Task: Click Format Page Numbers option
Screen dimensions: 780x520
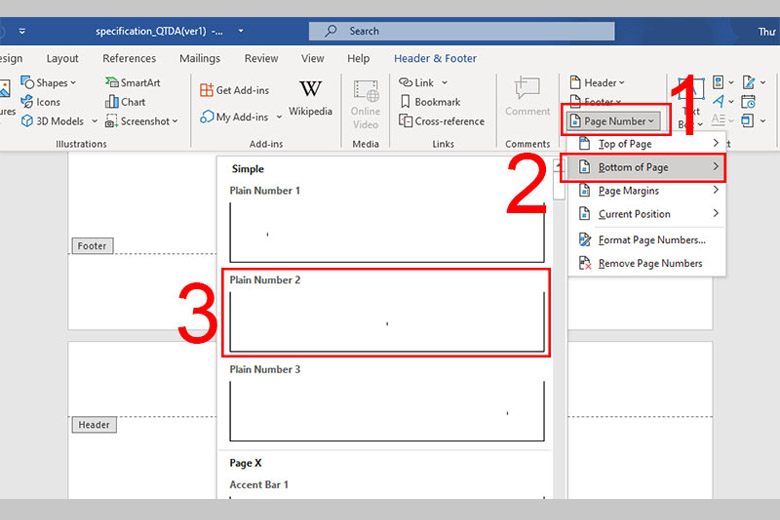Action: [x=651, y=240]
